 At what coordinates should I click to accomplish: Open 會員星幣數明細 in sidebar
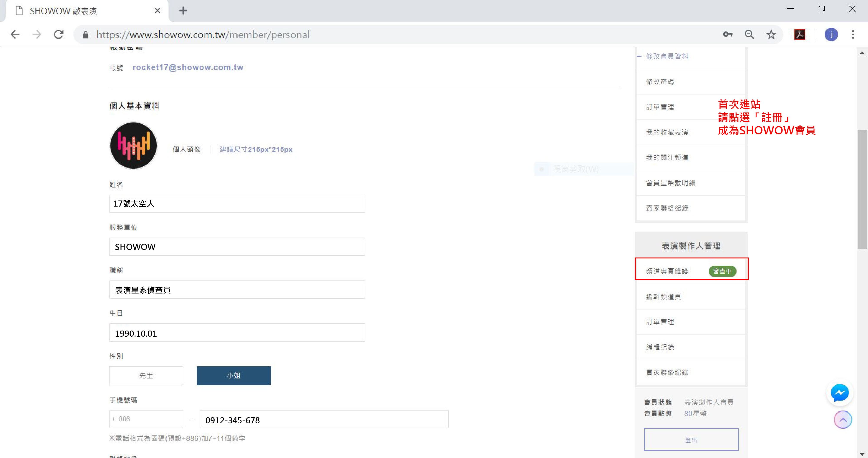click(671, 183)
